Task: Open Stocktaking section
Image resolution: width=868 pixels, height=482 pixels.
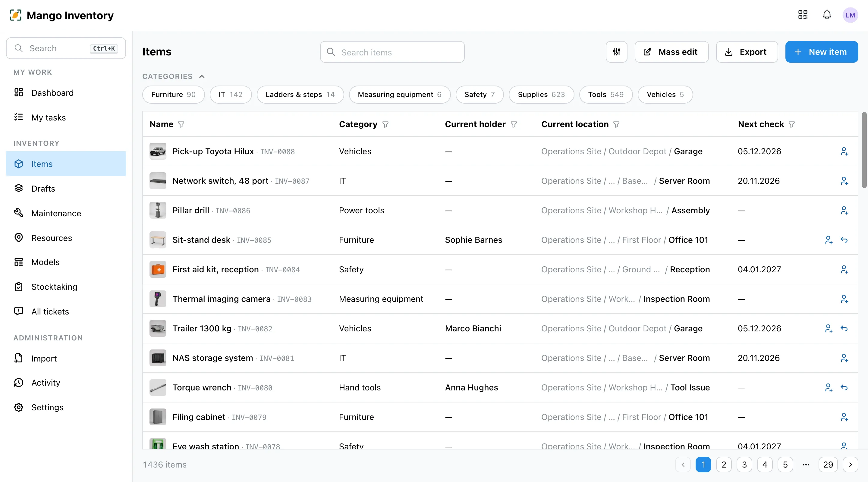Action: click(66, 287)
